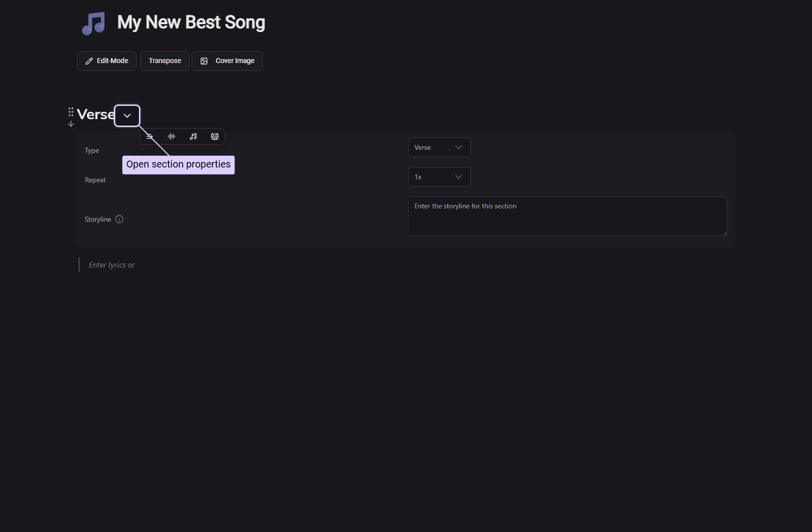The image size is (812, 532).
Task: Click the image icon on Cover Image button
Action: pyautogui.click(x=204, y=61)
